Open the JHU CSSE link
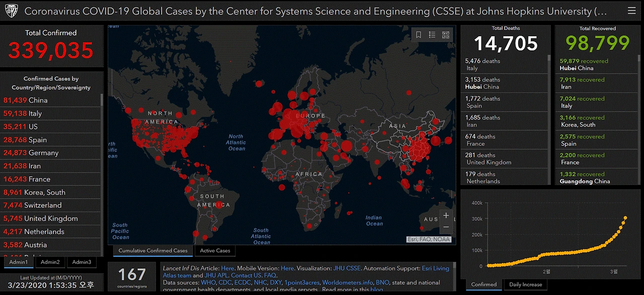644x295 pixels. [x=347, y=268]
